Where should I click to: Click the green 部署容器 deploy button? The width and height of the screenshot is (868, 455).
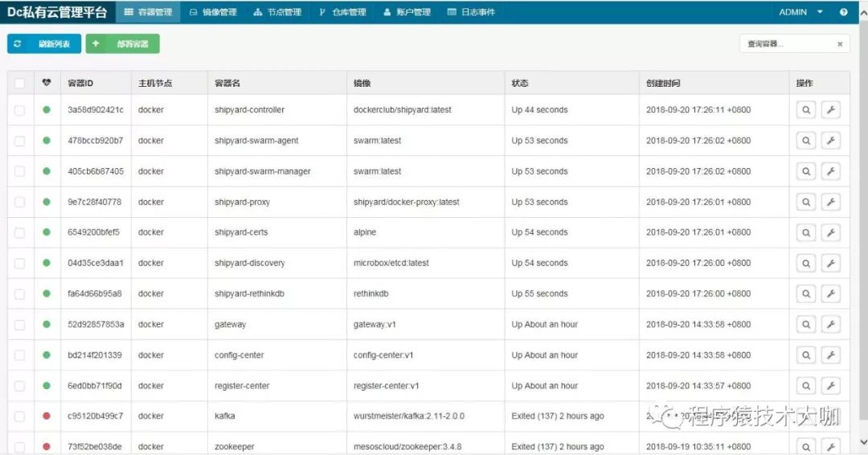[122, 43]
